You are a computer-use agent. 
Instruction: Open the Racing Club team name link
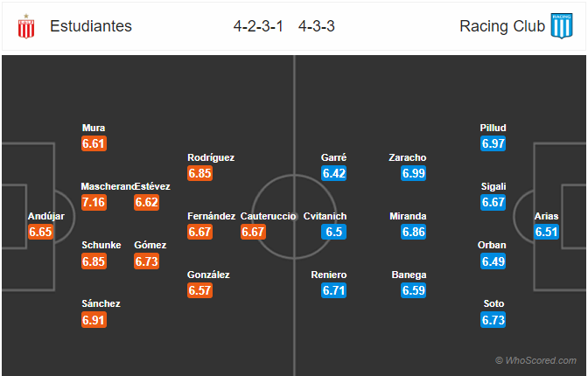[x=502, y=26]
